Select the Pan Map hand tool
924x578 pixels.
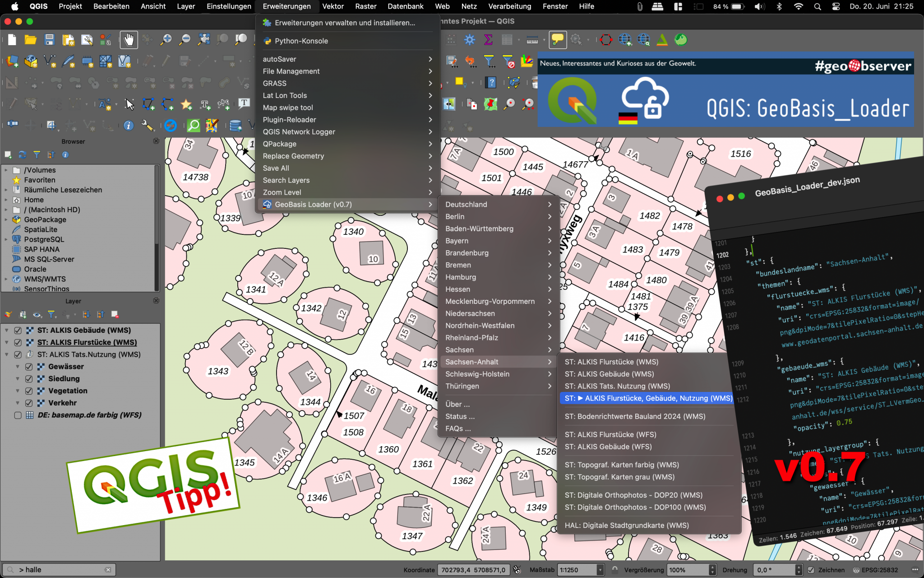(x=129, y=40)
